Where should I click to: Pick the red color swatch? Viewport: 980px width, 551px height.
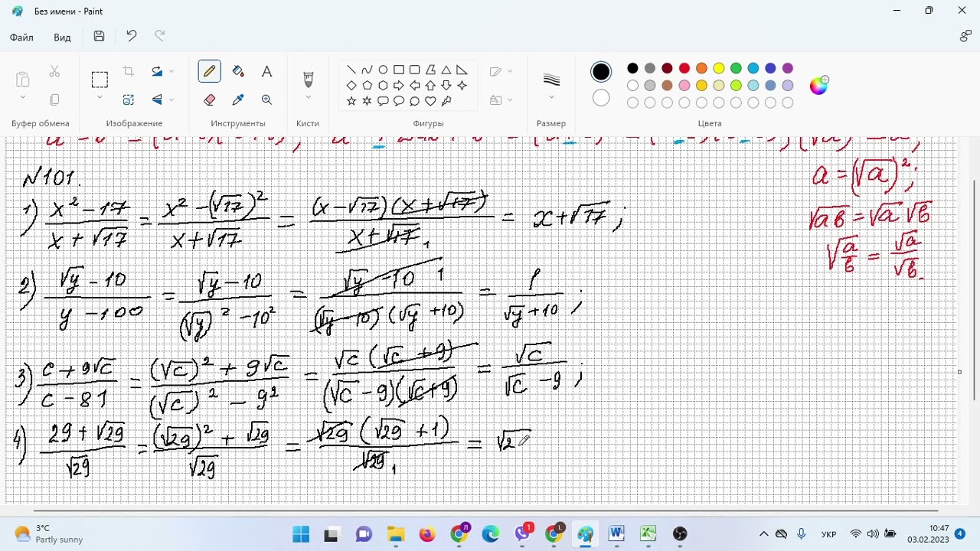click(684, 68)
